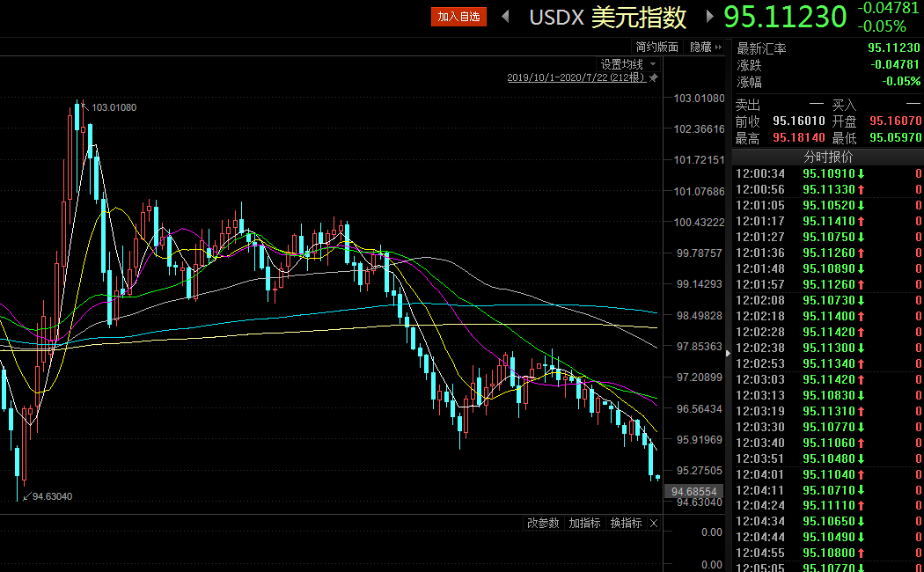Select the 12:00:34 tick quote row
Image resolution: width=924 pixels, height=572 pixels.
tap(827, 173)
